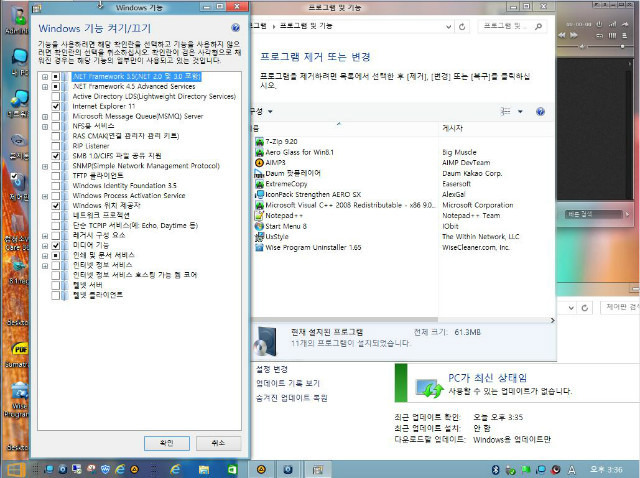This screenshot has width=640, height=478.
Task: Enable Telnet server checkbox
Action: point(56,285)
